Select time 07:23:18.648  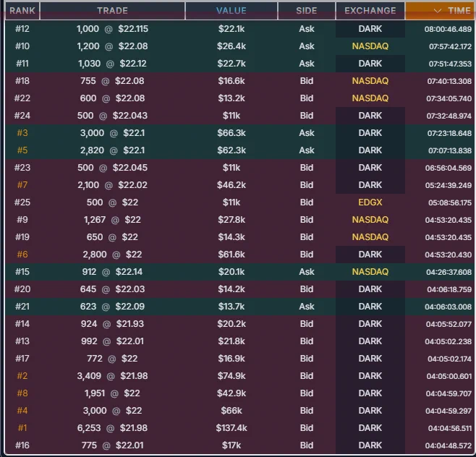[x=449, y=133]
